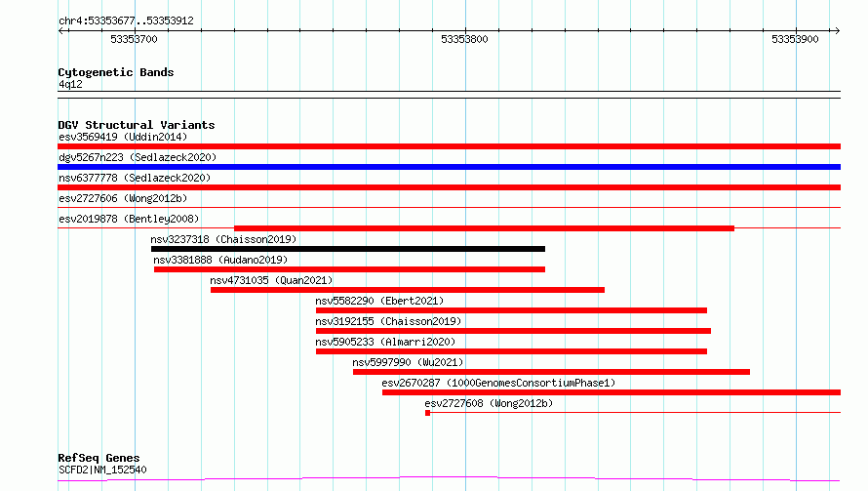This screenshot has width=868, height=491.
Task: Click the nsv4731035 (Quan2021) label
Action: (x=271, y=280)
